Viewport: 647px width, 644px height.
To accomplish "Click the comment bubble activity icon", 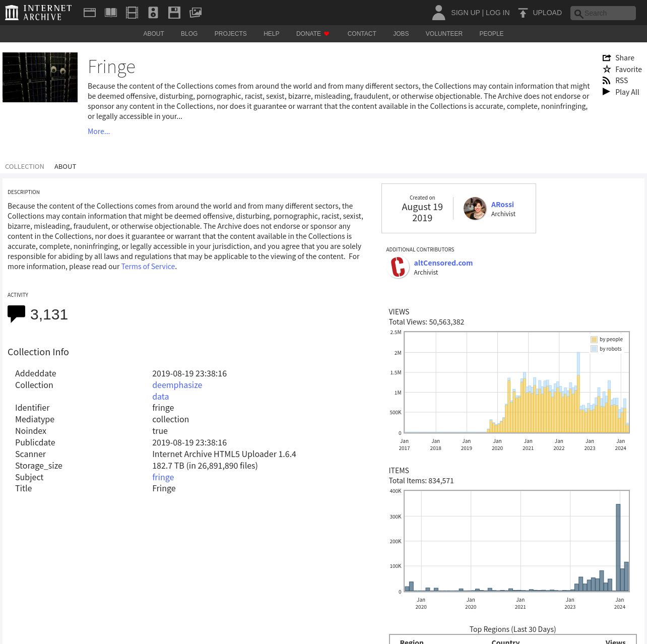I will [16, 314].
